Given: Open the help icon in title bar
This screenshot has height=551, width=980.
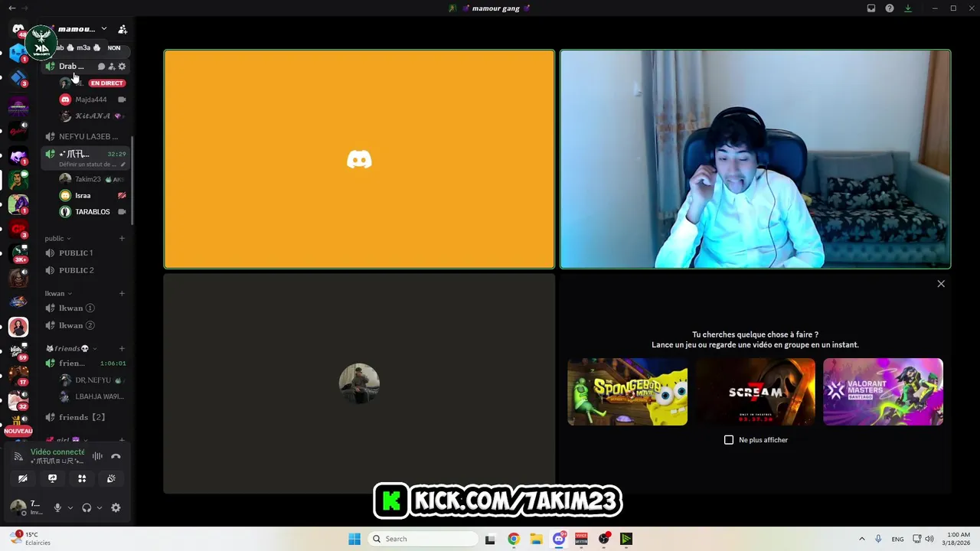Looking at the screenshot, I should [x=890, y=8].
